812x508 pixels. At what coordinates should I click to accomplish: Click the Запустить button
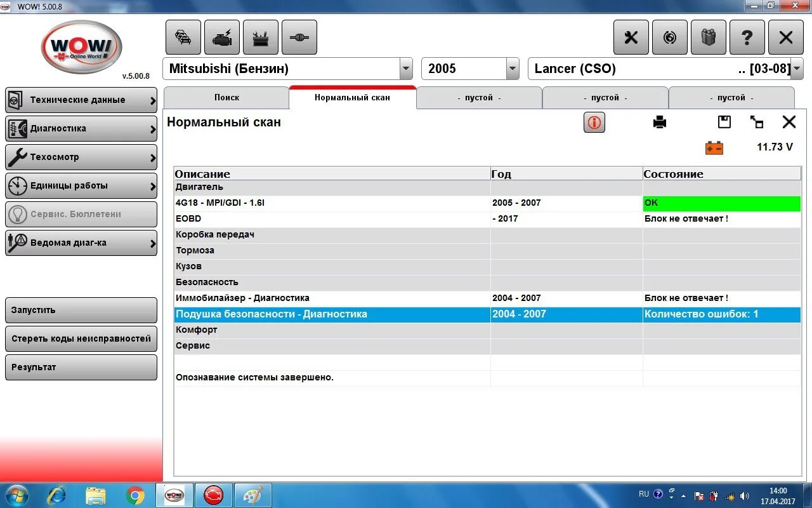tap(81, 311)
